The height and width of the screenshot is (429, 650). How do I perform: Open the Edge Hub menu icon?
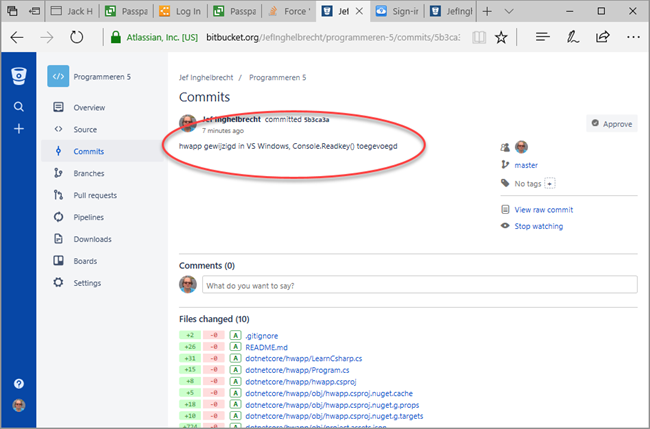(541, 37)
